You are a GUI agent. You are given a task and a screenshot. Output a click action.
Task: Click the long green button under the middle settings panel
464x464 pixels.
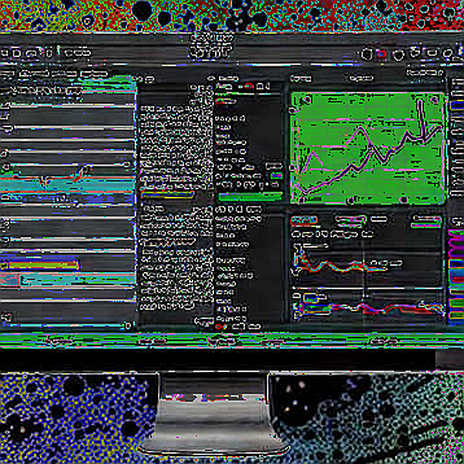click(x=251, y=197)
